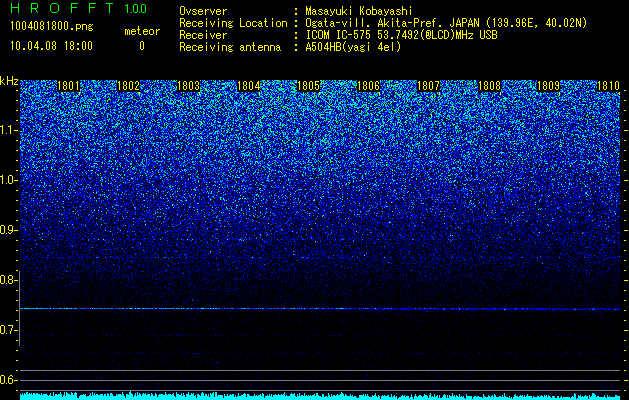Click the continuous signal line near 0.74 kHz

pyautogui.click(x=320, y=309)
